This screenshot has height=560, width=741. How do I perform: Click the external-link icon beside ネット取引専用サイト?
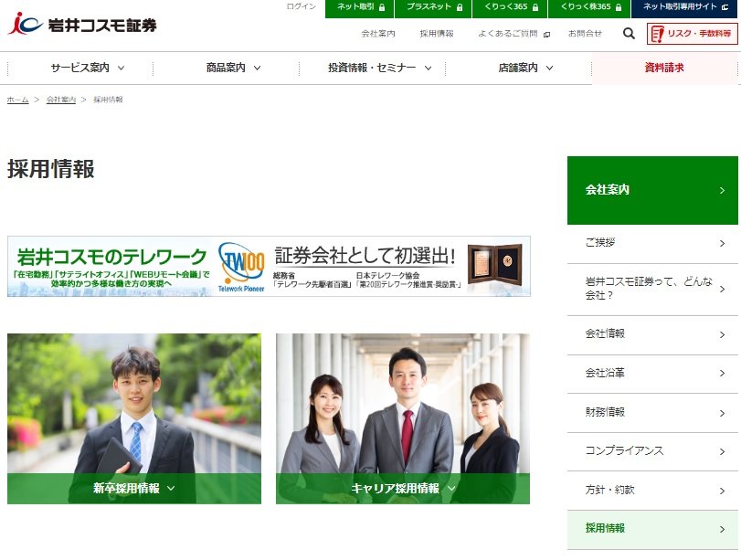725,7
